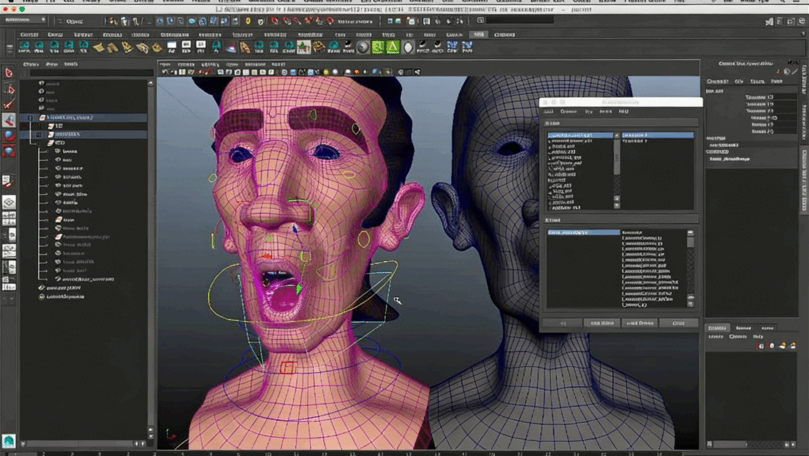Activate the highlighted Move tool in the toolbox
Image resolution: width=809 pixels, height=456 pixels.
pos(8,120)
